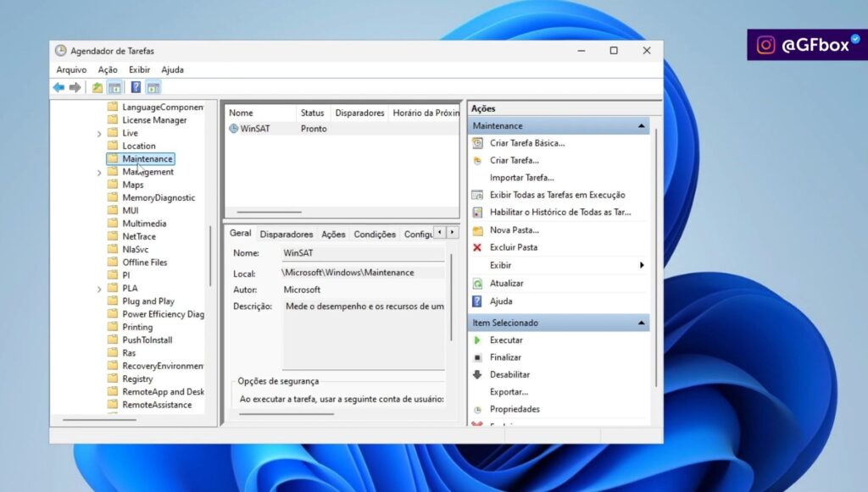
Task: Show all running tasks via Exibir Todas as Tarefas
Action: (x=558, y=195)
